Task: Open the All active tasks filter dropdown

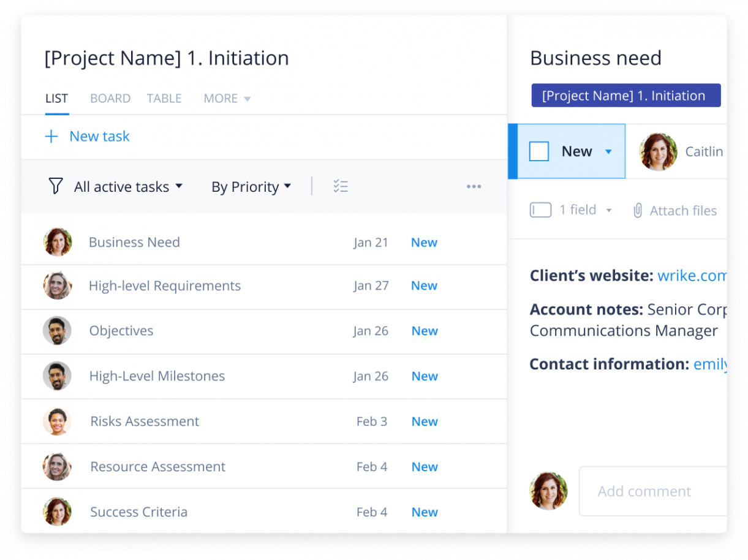Action: (128, 187)
